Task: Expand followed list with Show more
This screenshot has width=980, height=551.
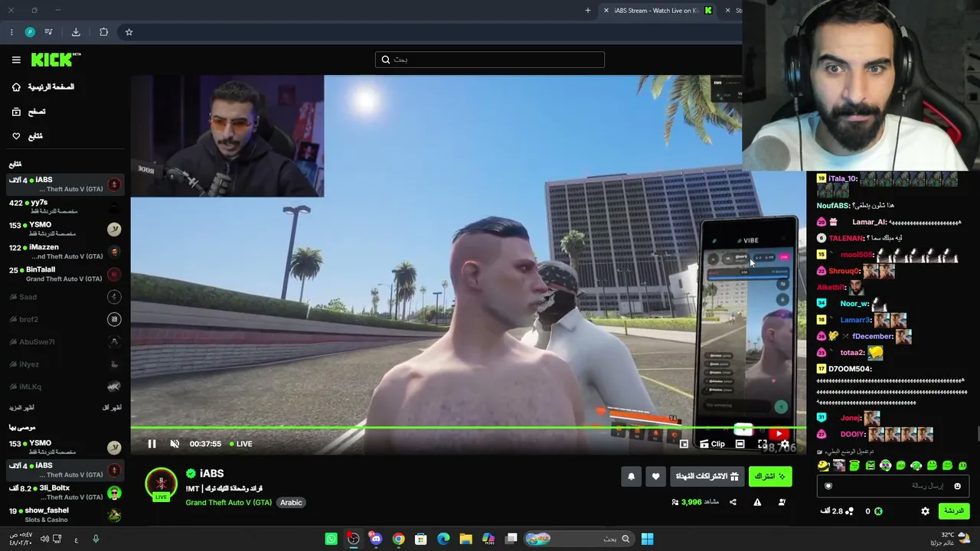Action: [21, 408]
